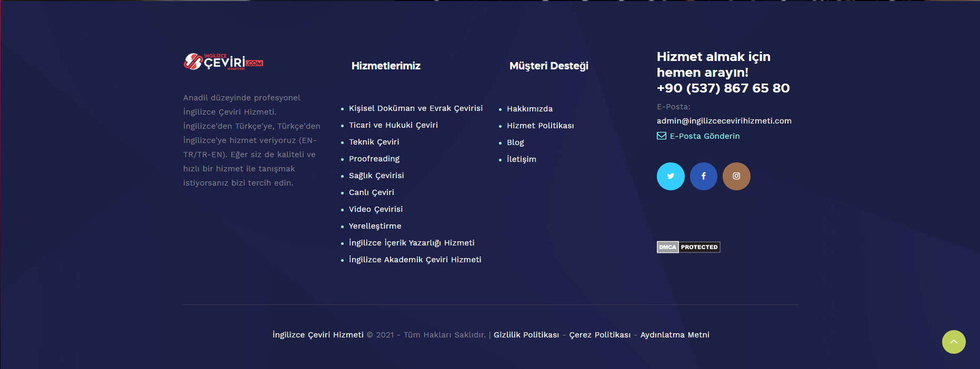Click the admin@ingilizcecevirihizmeti.com email address
Image resolution: width=980 pixels, height=369 pixels.
[x=724, y=121]
